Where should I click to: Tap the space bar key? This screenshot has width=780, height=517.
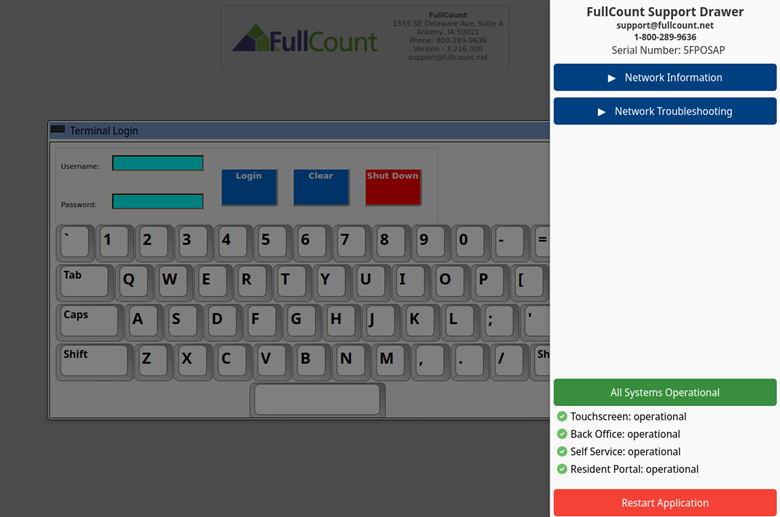pyautogui.click(x=317, y=400)
